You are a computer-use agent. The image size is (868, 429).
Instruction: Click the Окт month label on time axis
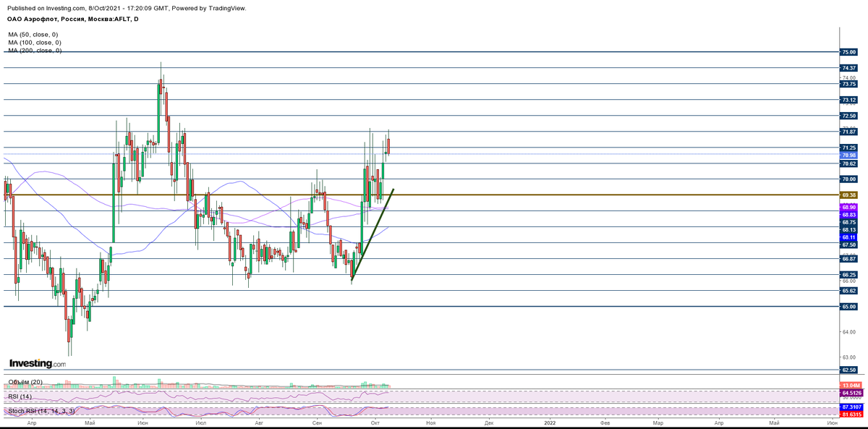tap(375, 422)
